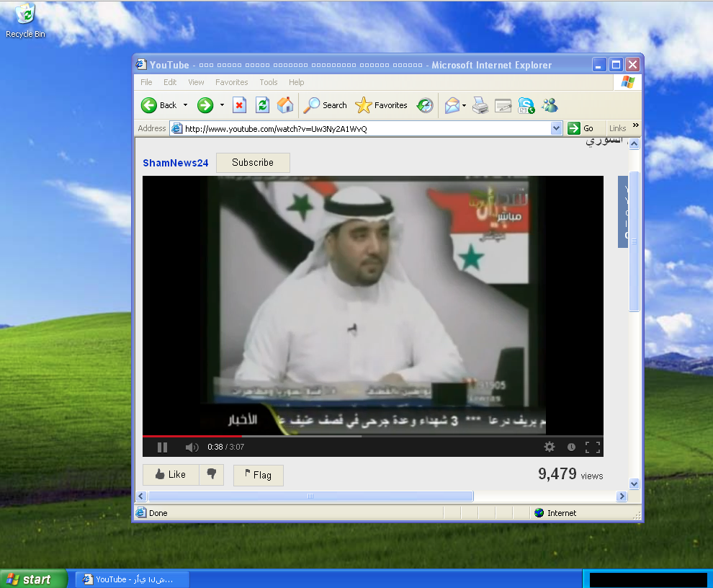The width and height of the screenshot is (713, 588).
Task: Open the History toolbar icon
Action: pyautogui.click(x=425, y=105)
